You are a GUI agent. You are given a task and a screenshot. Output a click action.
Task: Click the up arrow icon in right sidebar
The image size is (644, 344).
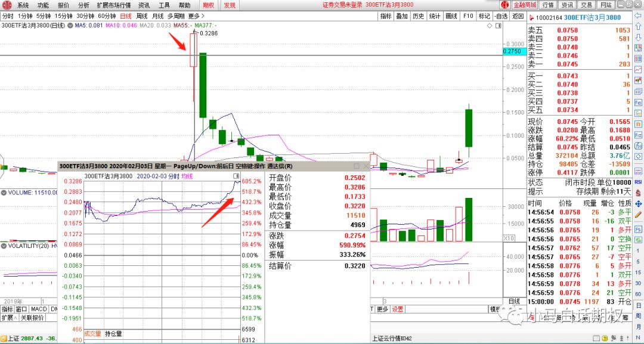click(638, 26)
